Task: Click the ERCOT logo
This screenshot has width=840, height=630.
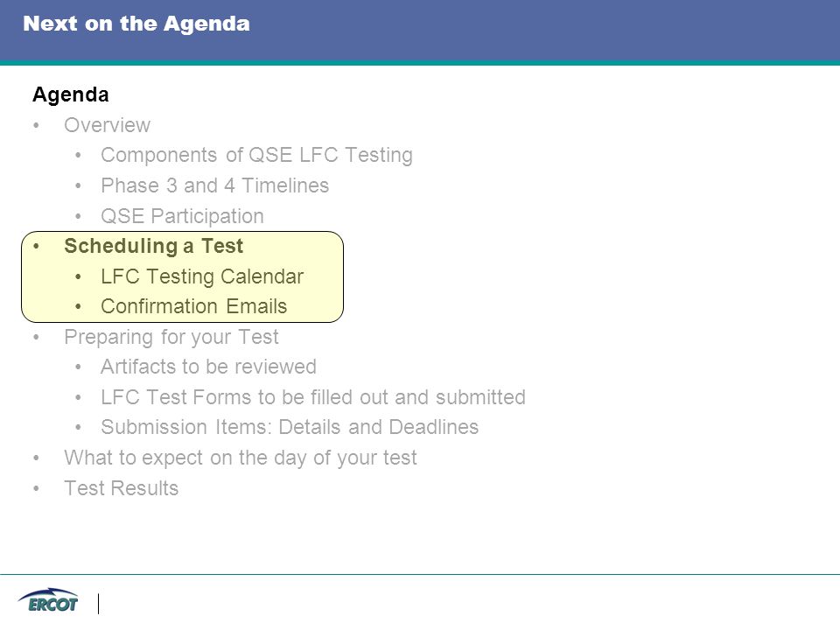Action: tap(48, 600)
